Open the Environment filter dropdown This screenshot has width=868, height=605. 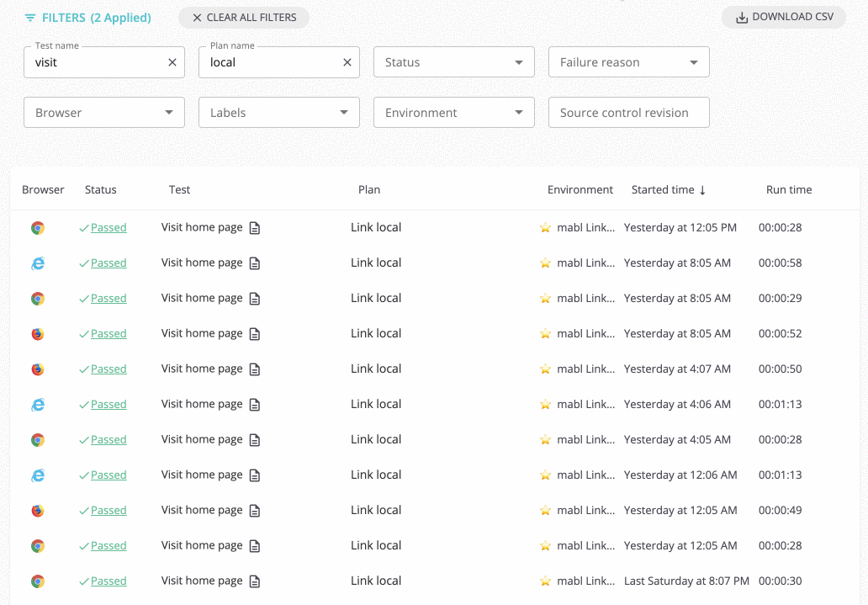click(454, 113)
